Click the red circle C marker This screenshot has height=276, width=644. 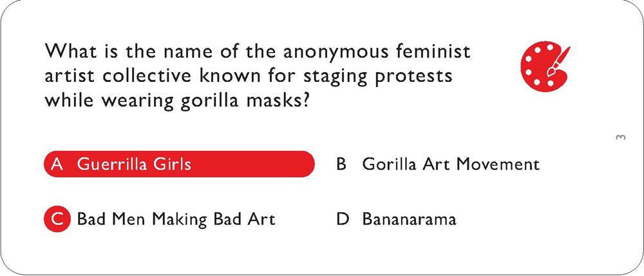tap(57, 219)
